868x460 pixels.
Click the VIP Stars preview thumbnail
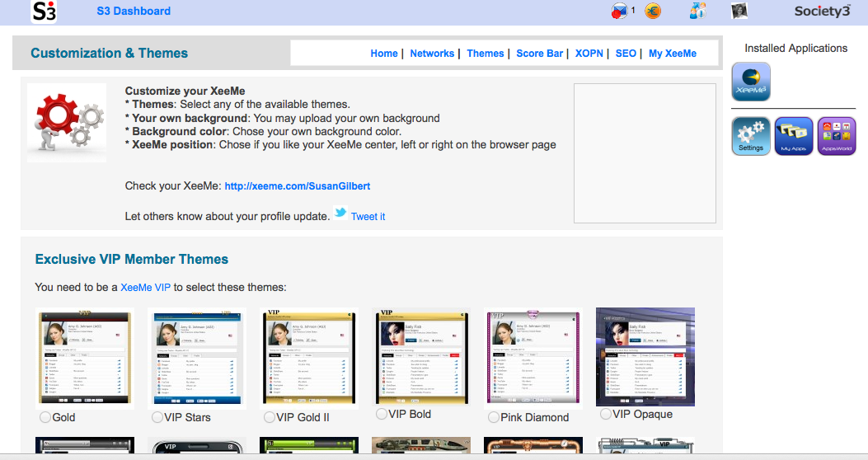point(197,358)
